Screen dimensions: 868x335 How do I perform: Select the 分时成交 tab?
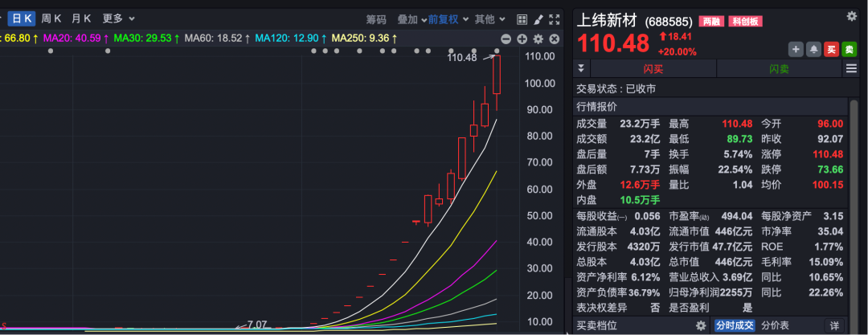point(734,325)
